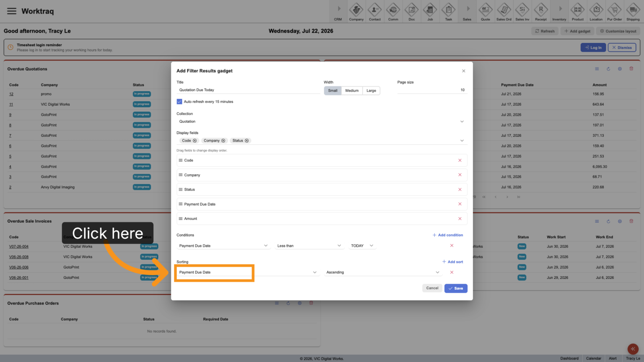Screen dimensions: 644x362
Task: Open sale invoice V07-26-004 link
Action: click(19, 247)
